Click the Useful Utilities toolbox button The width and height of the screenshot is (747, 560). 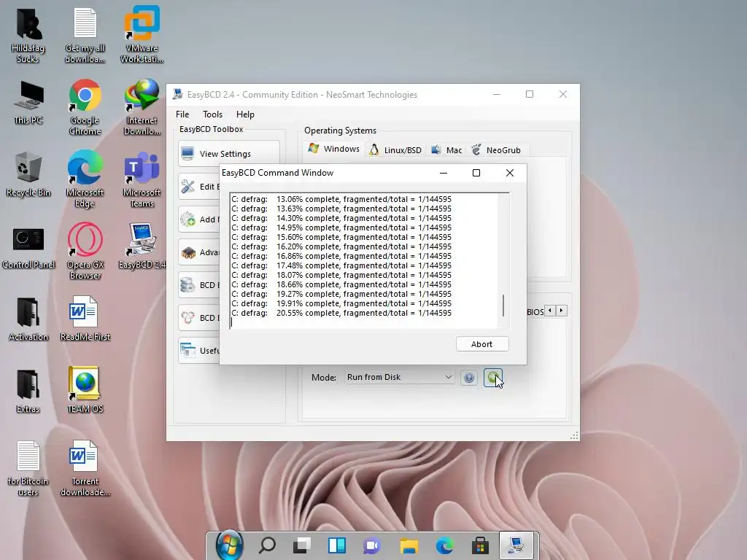click(x=200, y=351)
